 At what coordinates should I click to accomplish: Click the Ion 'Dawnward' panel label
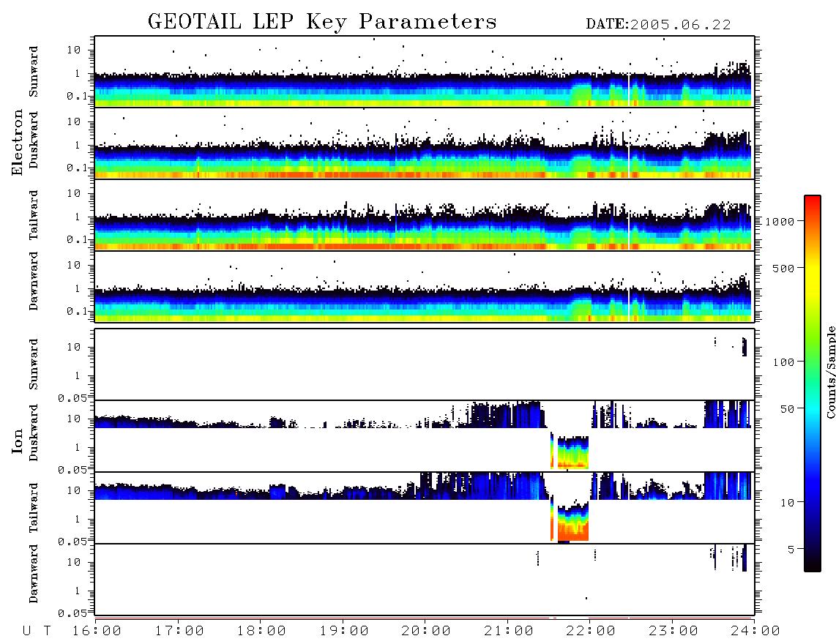click(33, 574)
